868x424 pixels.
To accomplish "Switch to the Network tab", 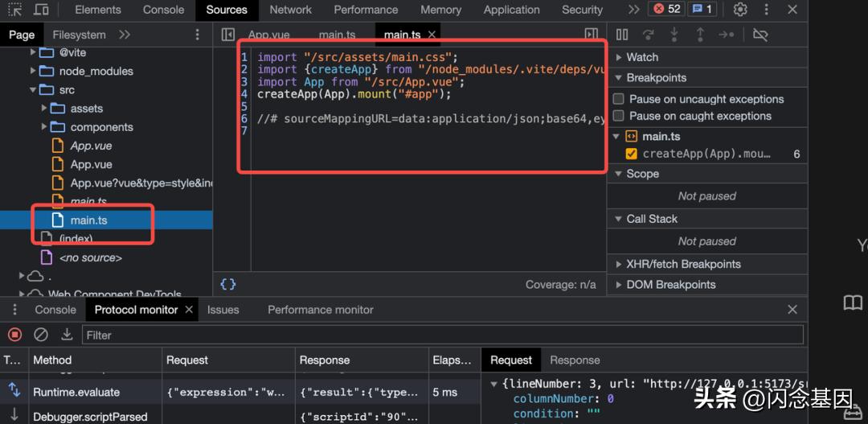I will [290, 10].
